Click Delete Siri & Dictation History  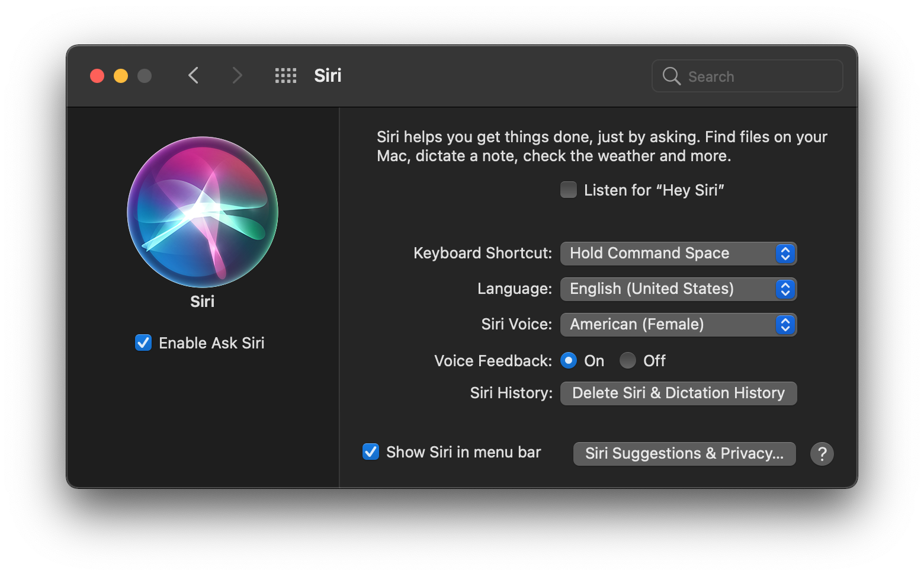679,393
